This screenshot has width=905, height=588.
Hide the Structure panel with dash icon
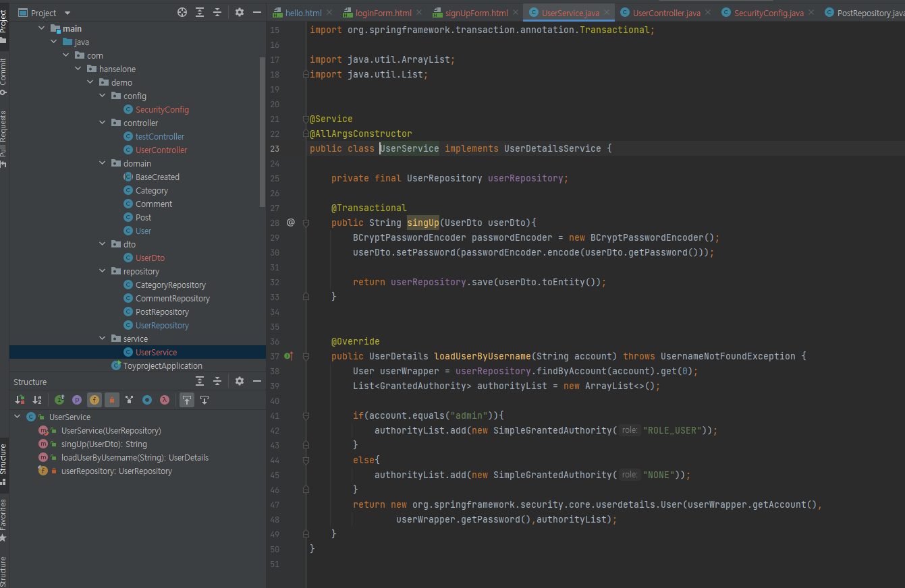coord(256,381)
